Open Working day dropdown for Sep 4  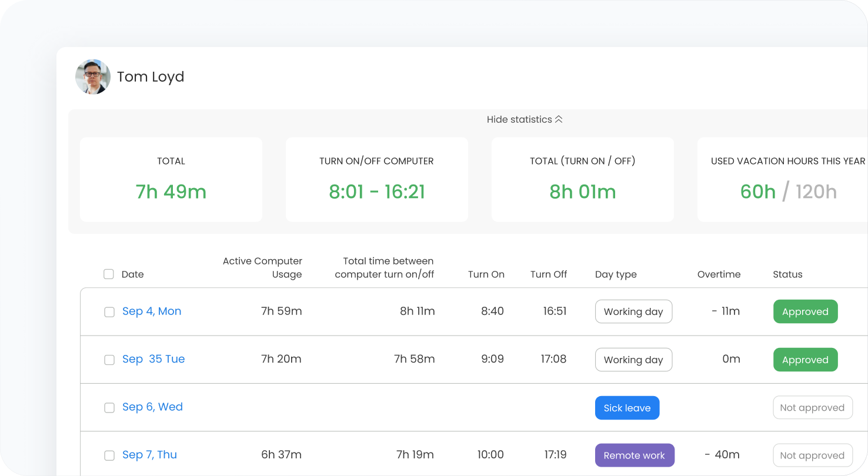click(633, 311)
